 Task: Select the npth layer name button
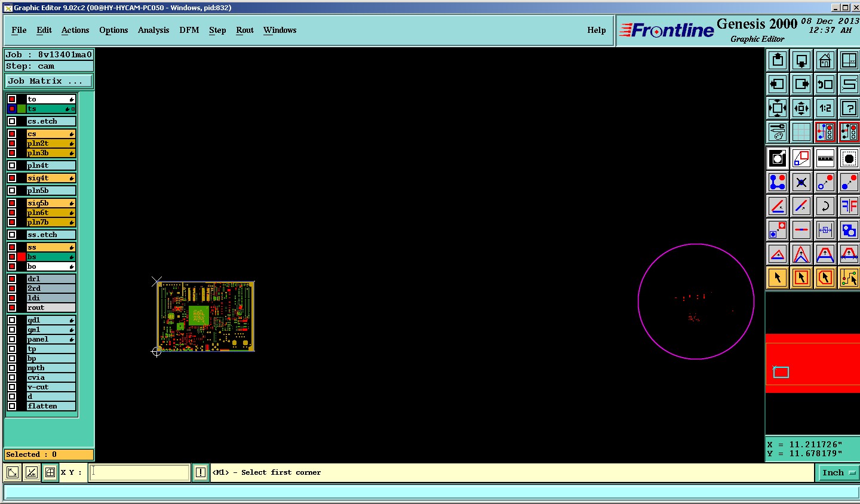[51, 368]
